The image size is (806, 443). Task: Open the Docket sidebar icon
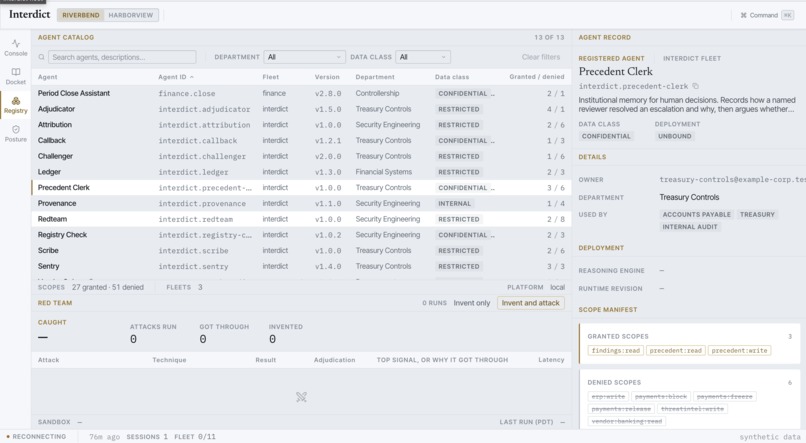click(x=16, y=76)
